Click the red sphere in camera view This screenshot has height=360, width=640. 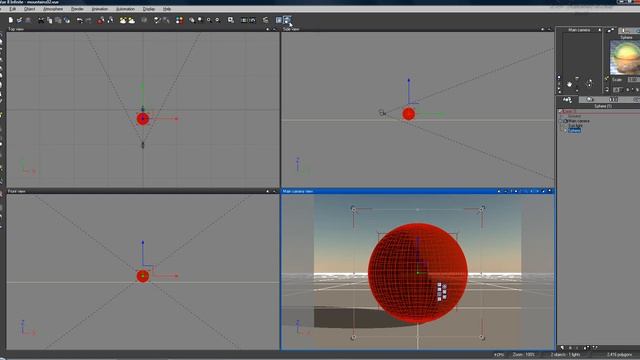point(418,273)
